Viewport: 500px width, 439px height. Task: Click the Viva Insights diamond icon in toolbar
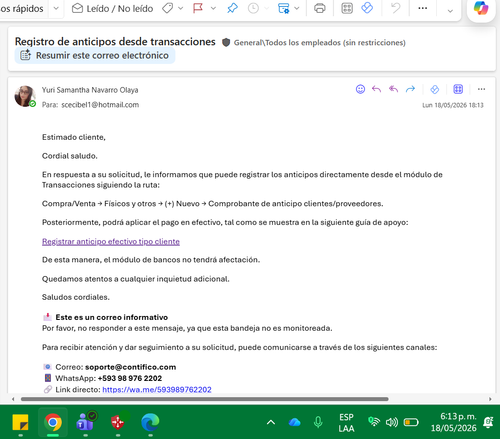pyautogui.click(x=367, y=8)
